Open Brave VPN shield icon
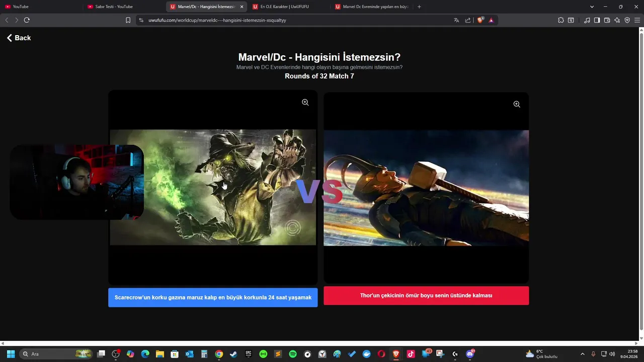This screenshot has width=644, height=362. point(627,20)
